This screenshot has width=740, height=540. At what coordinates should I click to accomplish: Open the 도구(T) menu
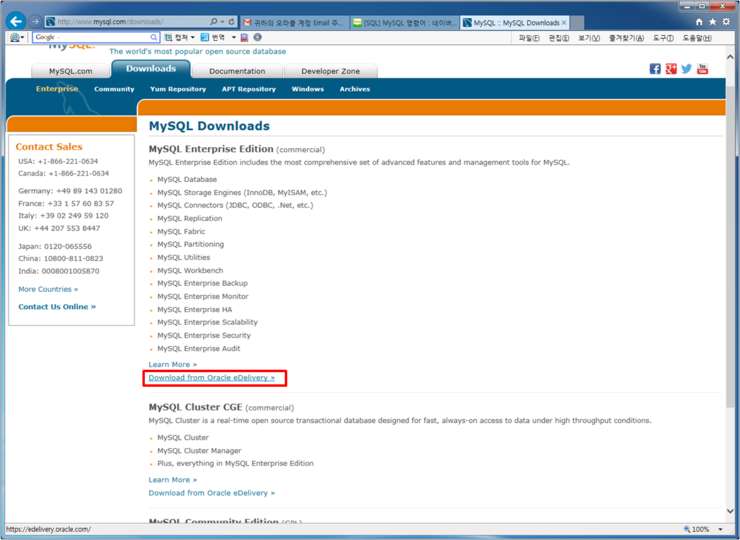tap(663, 38)
